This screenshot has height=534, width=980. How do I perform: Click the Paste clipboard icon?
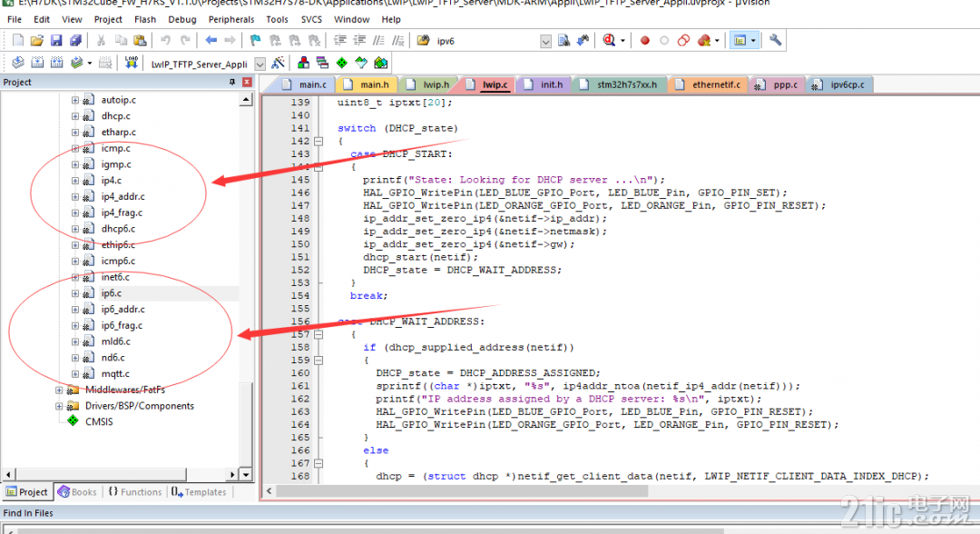pos(140,41)
